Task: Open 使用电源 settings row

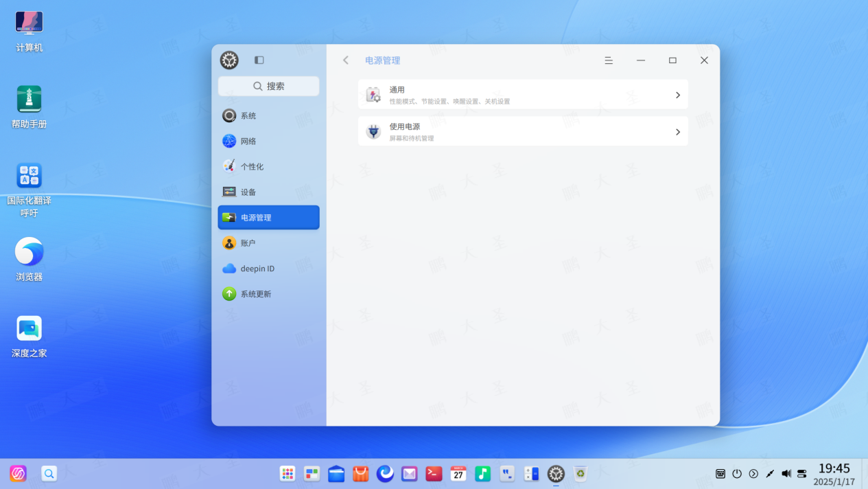Action: 523,131
